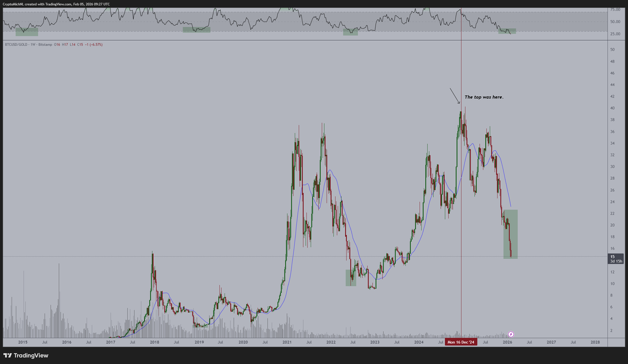Viewport: 628px width, 364px height.
Task: Click the 2028 time axis label
Action: tap(595, 342)
